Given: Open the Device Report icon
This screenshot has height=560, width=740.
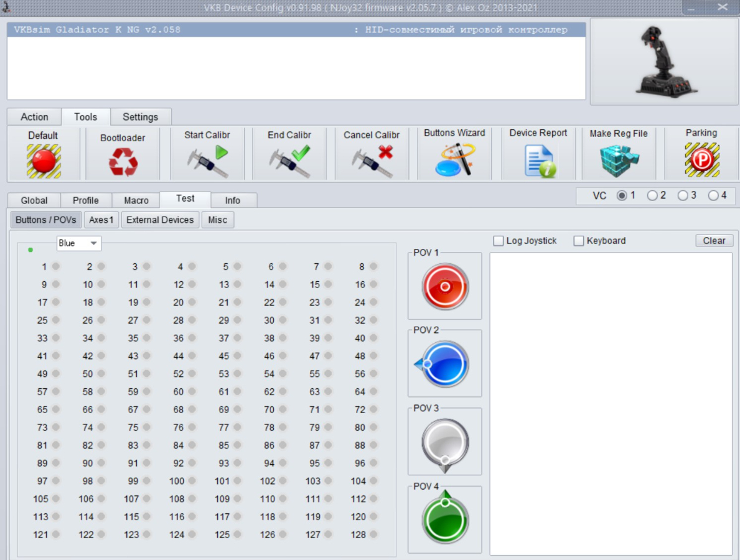Looking at the screenshot, I should 538,161.
